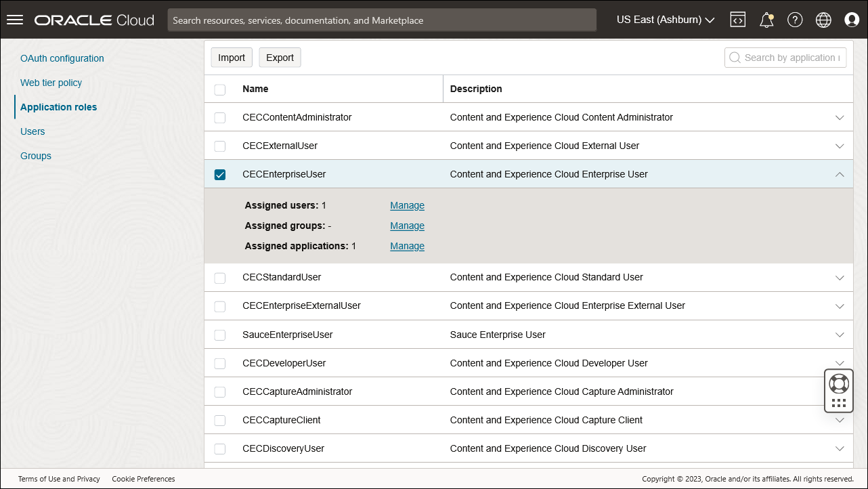Open the Developer tools Code Editor icon
868x489 pixels.
pyautogui.click(x=737, y=19)
